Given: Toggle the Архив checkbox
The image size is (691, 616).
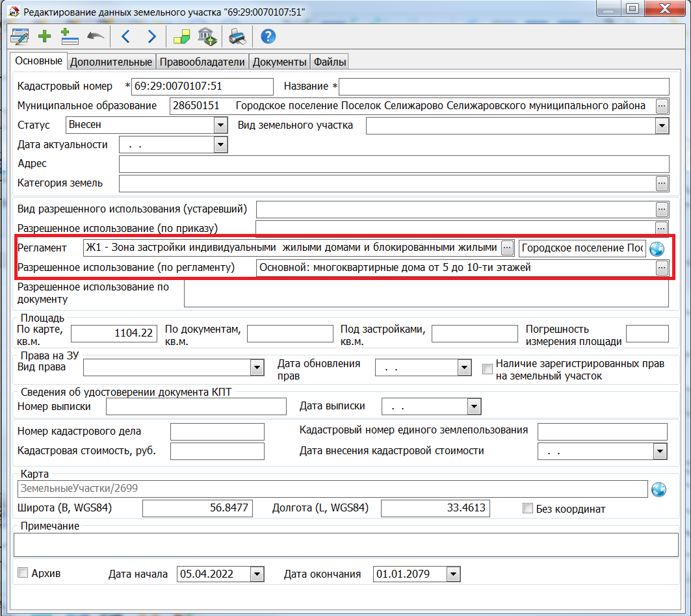Looking at the screenshot, I should pos(23,573).
